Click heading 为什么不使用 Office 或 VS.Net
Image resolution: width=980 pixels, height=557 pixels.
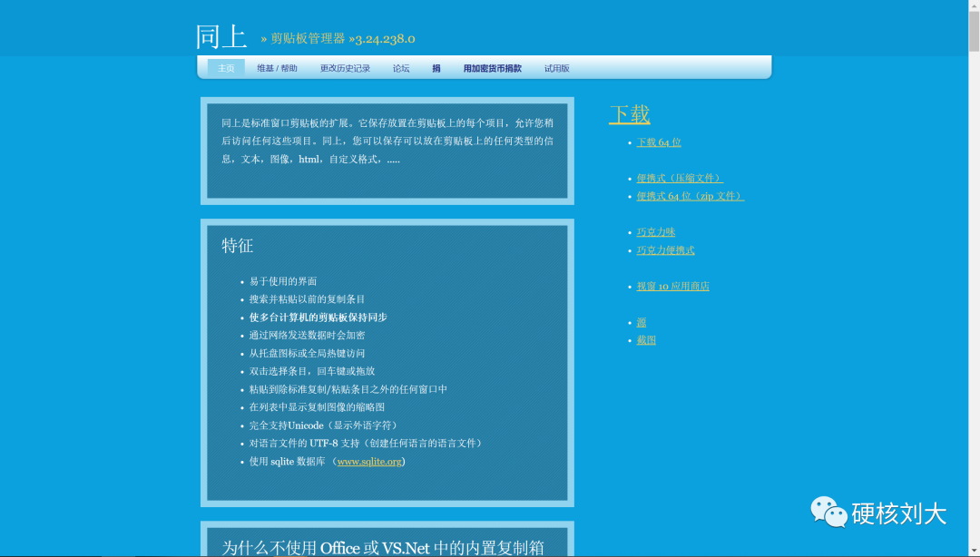[x=327, y=548]
